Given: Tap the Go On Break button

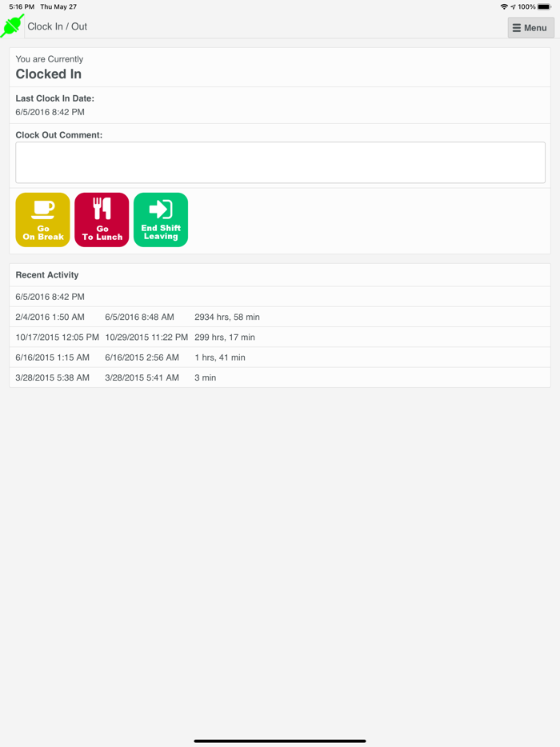Looking at the screenshot, I should (x=43, y=220).
